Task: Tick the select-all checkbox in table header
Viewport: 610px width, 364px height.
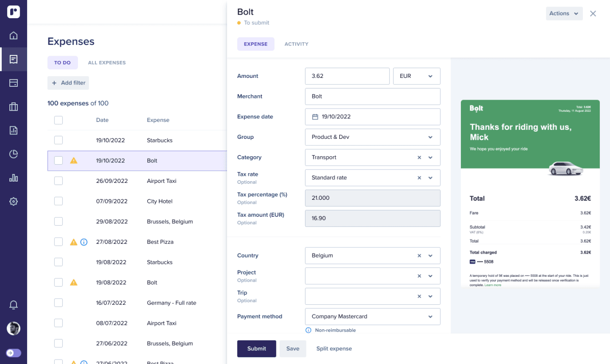Action: (58, 120)
